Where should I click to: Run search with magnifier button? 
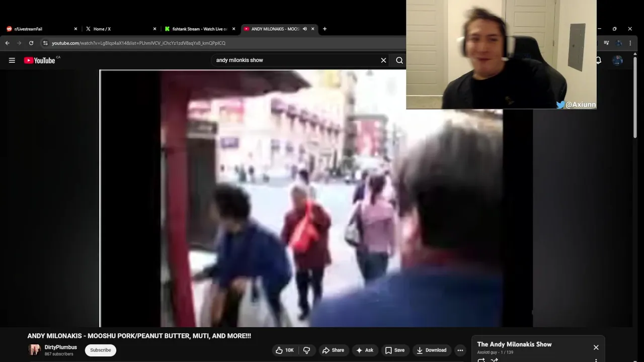pos(399,60)
